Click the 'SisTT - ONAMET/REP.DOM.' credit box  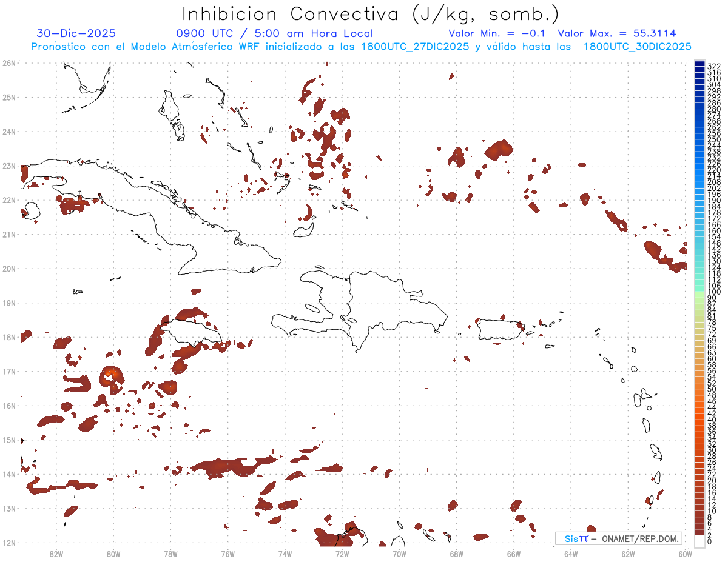(618, 538)
